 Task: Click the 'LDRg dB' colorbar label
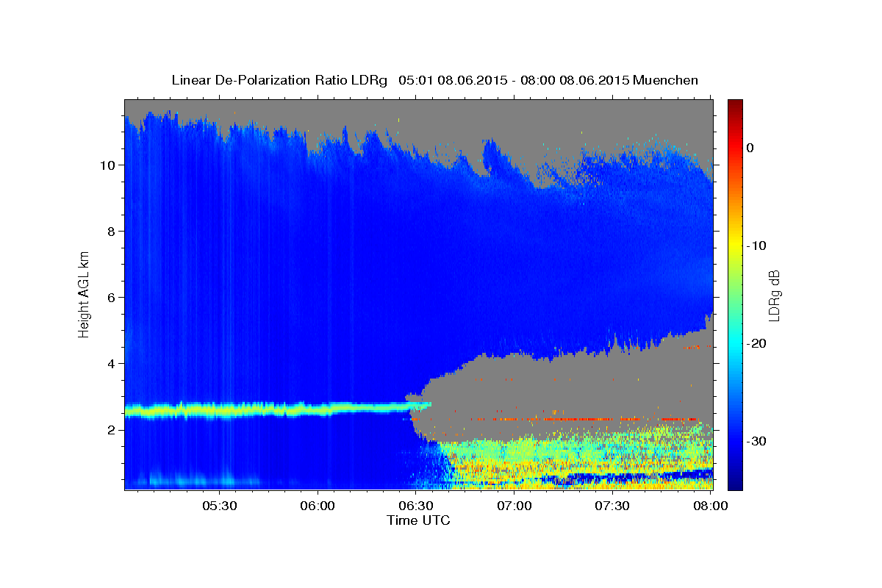pos(774,296)
